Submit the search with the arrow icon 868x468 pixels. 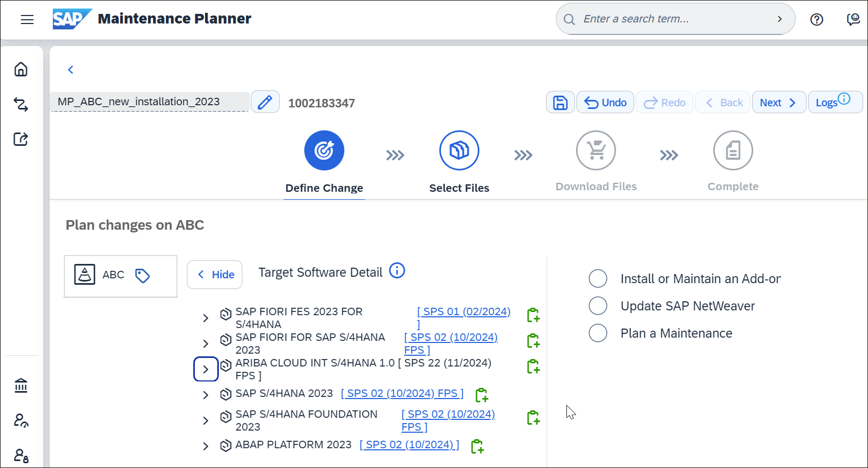pos(780,19)
